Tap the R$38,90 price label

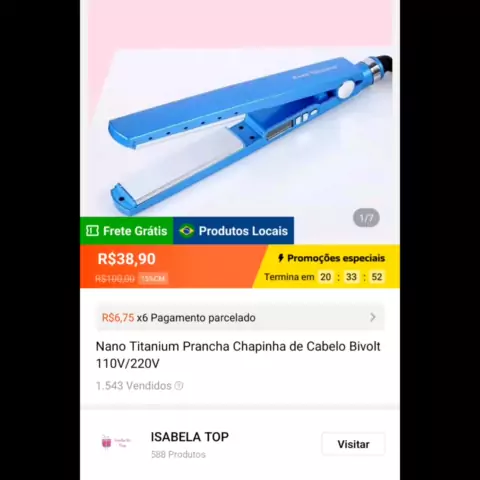click(127, 259)
